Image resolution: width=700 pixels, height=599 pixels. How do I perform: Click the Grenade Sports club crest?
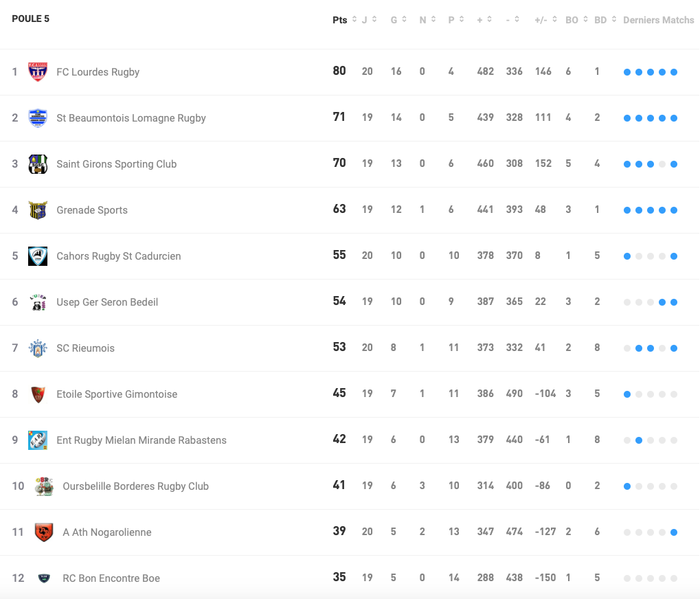coord(38,210)
